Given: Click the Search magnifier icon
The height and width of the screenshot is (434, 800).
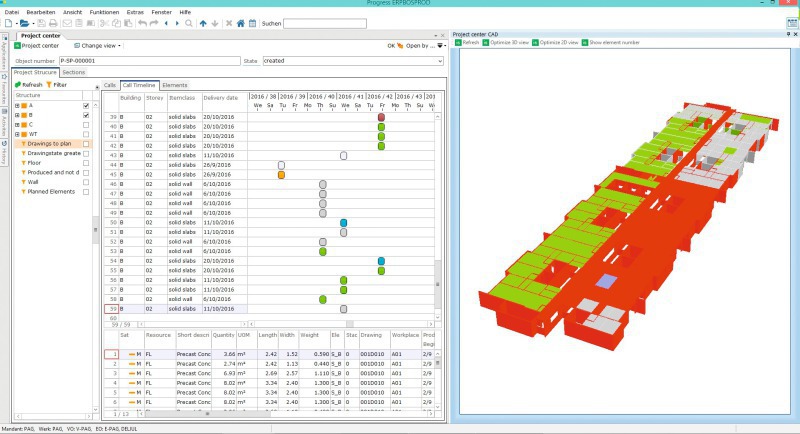Looking at the screenshot, I should [x=189, y=23].
